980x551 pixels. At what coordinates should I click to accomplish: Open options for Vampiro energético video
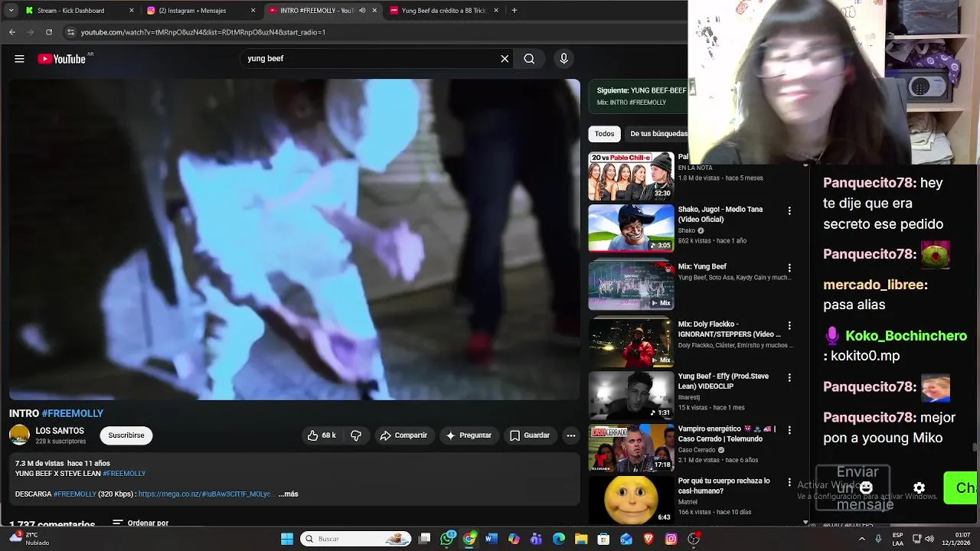tap(789, 430)
